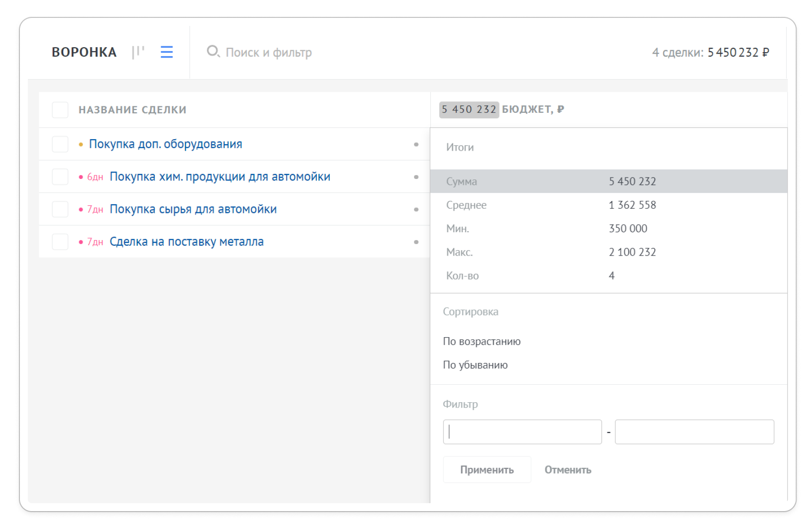Open the quick actions dot on Покупка сырья row

(x=416, y=209)
